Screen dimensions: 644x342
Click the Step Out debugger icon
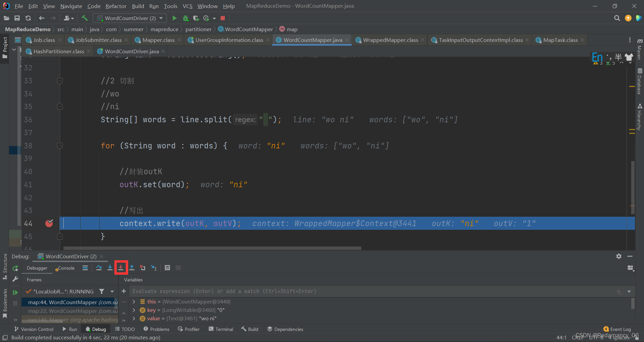click(132, 268)
